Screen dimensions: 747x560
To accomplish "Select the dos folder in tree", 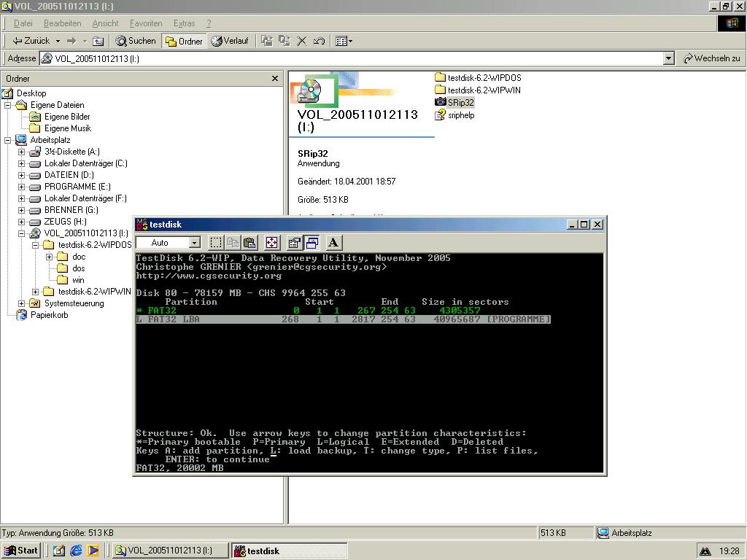I will point(79,268).
